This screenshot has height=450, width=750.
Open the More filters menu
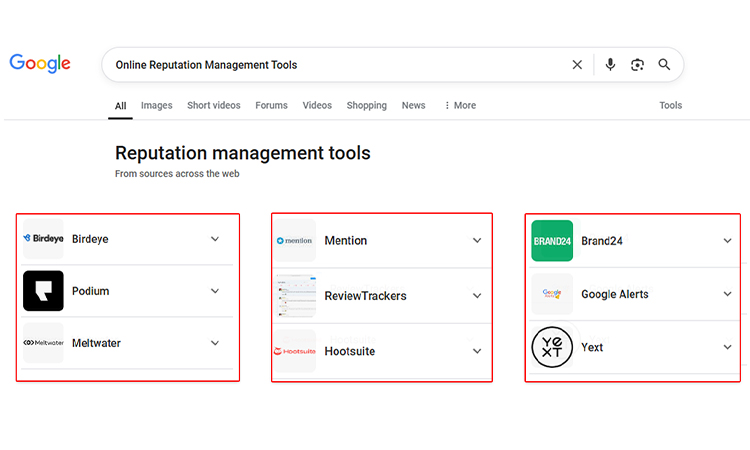click(x=460, y=105)
